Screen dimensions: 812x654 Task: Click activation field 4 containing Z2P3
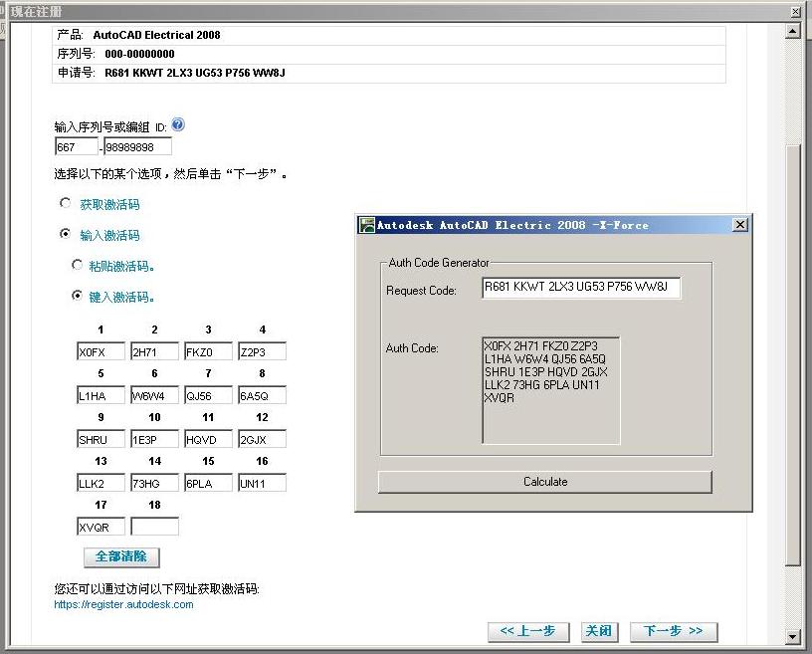(x=262, y=351)
